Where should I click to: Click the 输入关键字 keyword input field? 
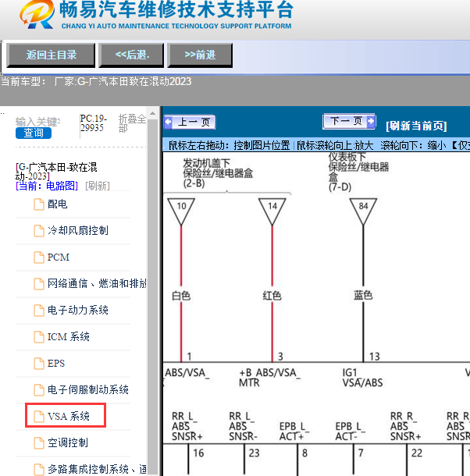point(38,122)
